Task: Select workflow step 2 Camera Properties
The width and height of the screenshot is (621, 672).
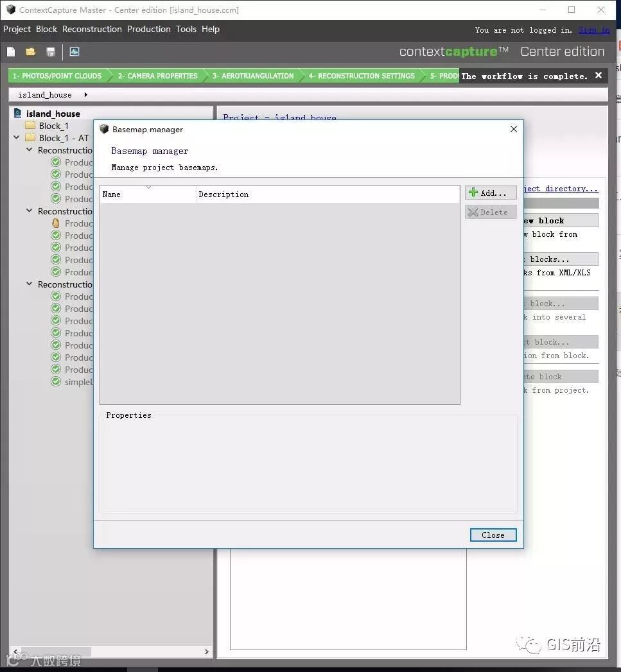Action: tap(158, 76)
